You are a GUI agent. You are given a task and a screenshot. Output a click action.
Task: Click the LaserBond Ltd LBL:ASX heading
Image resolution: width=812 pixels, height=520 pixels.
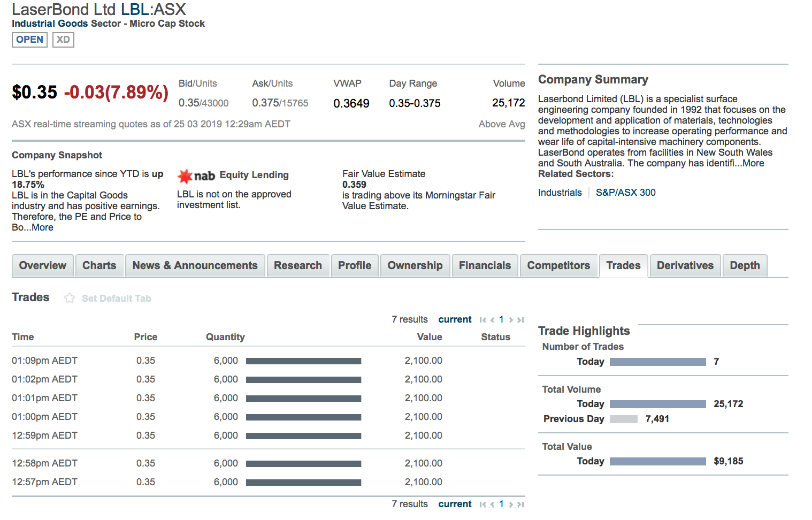(x=99, y=10)
